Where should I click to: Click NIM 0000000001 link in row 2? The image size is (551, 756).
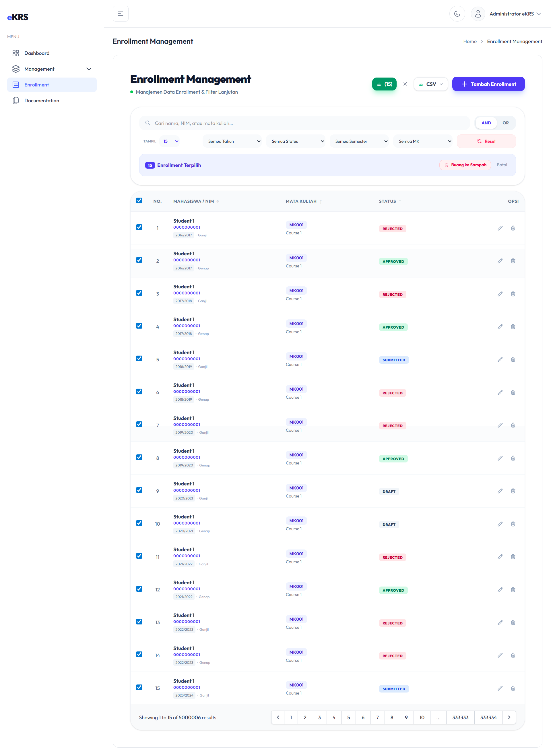pos(187,260)
